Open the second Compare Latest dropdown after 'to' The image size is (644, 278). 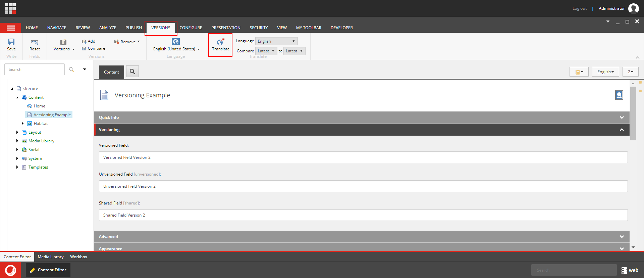click(294, 51)
